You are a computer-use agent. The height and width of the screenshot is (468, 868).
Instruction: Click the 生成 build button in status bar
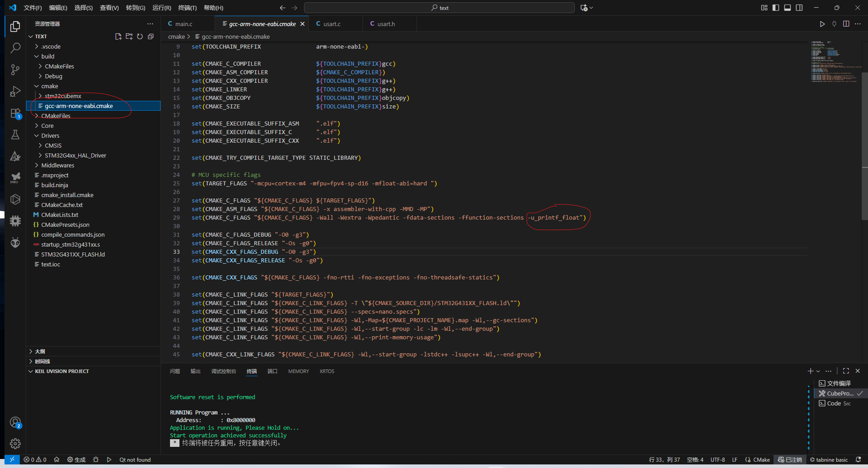click(x=76, y=459)
